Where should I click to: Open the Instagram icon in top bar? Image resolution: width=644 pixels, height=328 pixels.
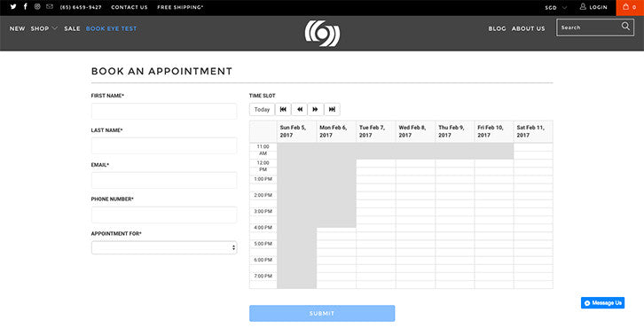click(x=37, y=6)
